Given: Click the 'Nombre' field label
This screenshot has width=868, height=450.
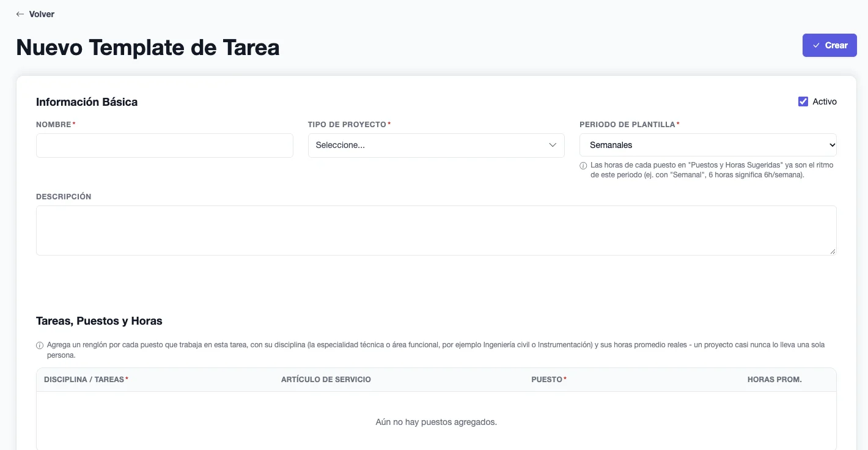Looking at the screenshot, I should tap(56, 125).
